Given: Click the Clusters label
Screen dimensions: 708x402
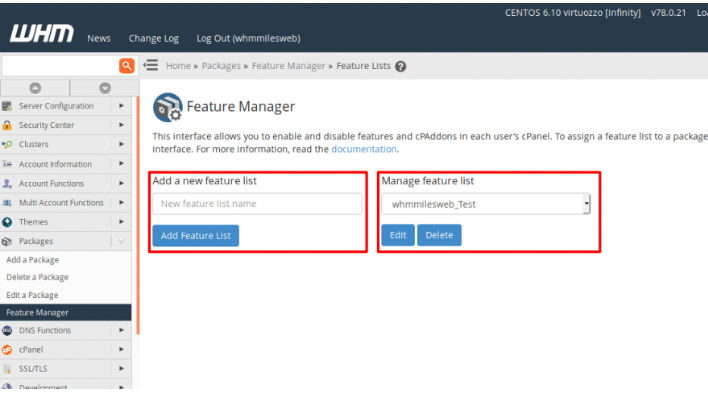Looking at the screenshot, I should [33, 145].
